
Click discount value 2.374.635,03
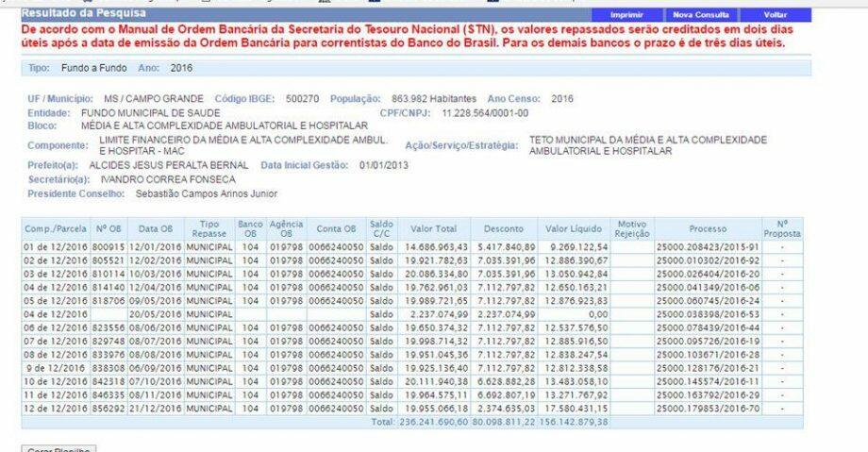tap(507, 409)
